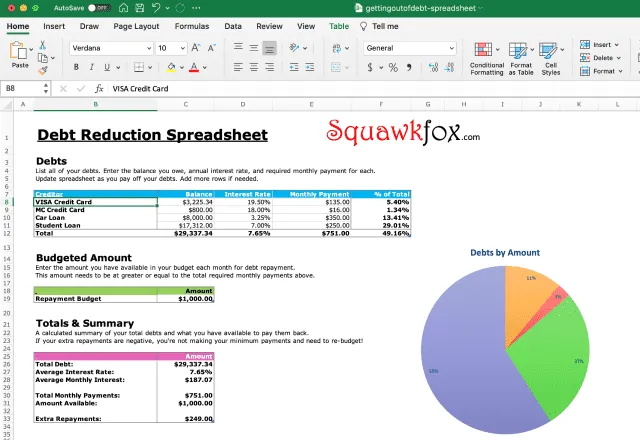Click the Insert cells button
Viewport: 640px width, 440px height.
[x=600, y=44]
